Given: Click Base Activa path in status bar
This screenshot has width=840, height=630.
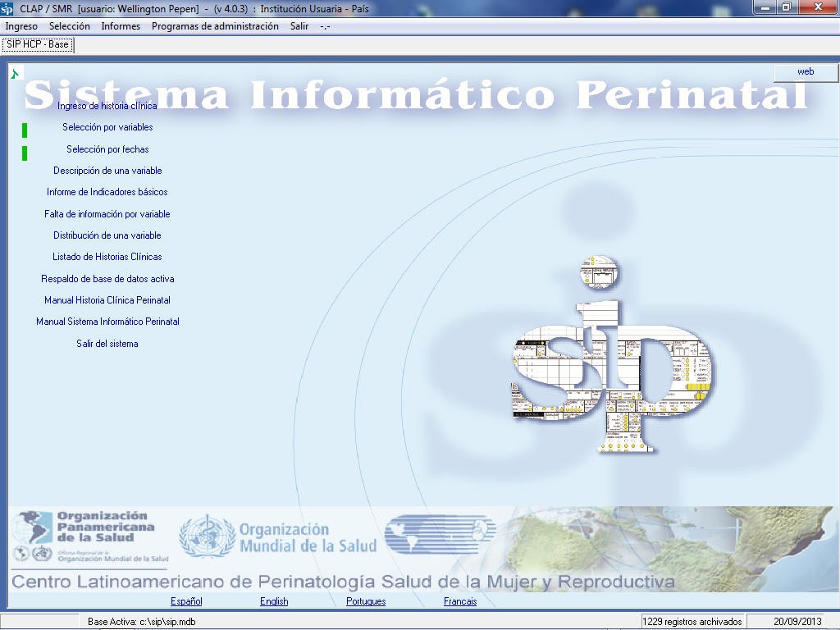Looking at the screenshot, I should [x=142, y=622].
